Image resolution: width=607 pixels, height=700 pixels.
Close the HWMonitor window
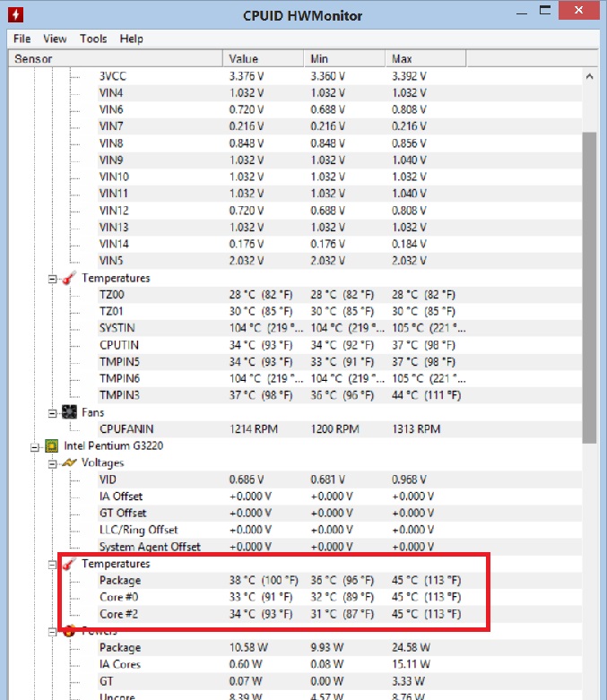579,10
